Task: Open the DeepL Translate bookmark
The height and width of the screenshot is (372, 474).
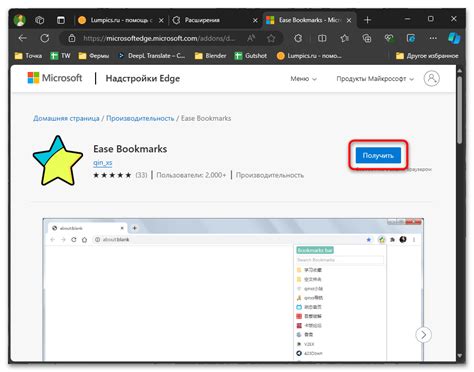Action: coord(151,56)
